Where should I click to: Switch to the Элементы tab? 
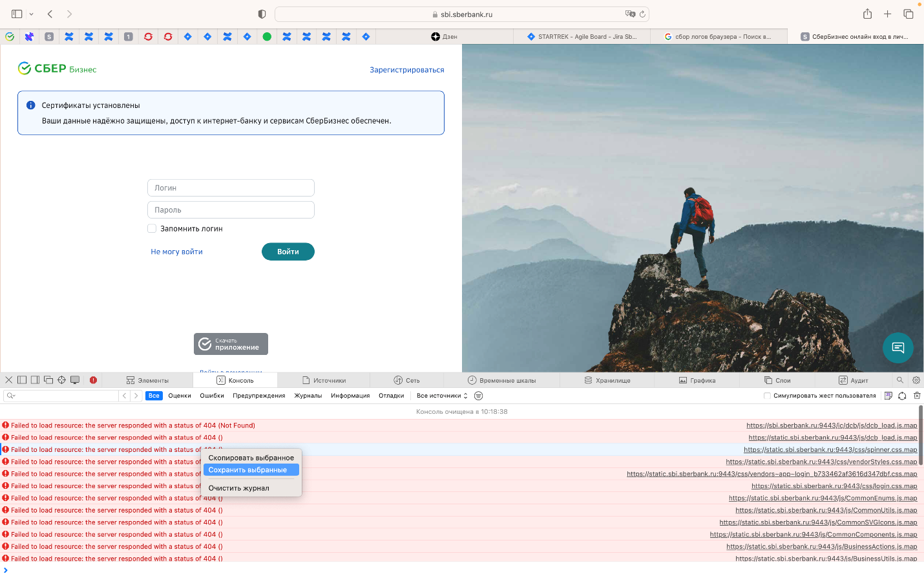(x=147, y=380)
